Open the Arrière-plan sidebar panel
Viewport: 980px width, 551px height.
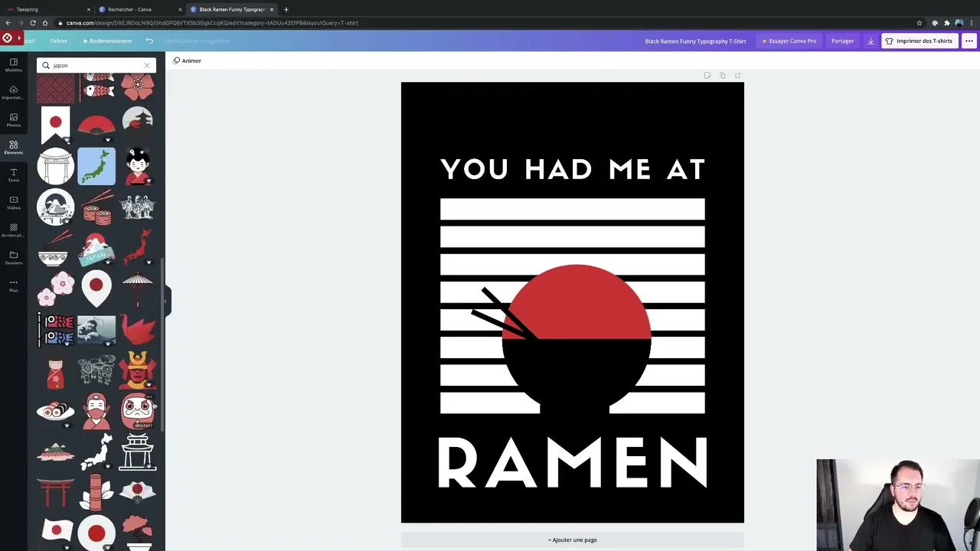[x=14, y=230]
